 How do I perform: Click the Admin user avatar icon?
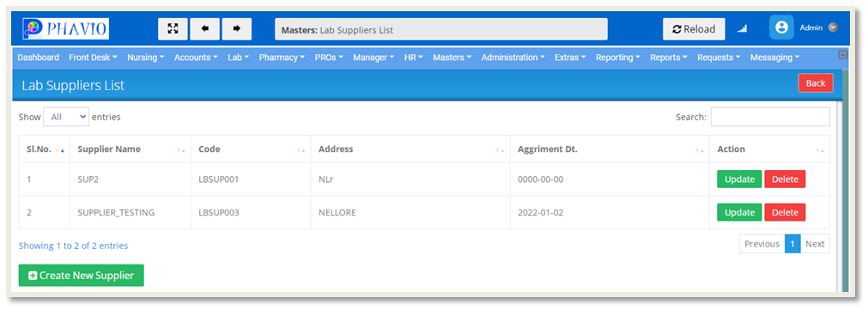[x=781, y=27]
